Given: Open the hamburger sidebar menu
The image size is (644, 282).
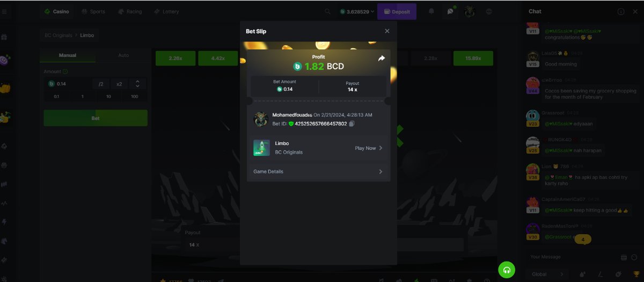Looking at the screenshot, I should tap(4, 11).
